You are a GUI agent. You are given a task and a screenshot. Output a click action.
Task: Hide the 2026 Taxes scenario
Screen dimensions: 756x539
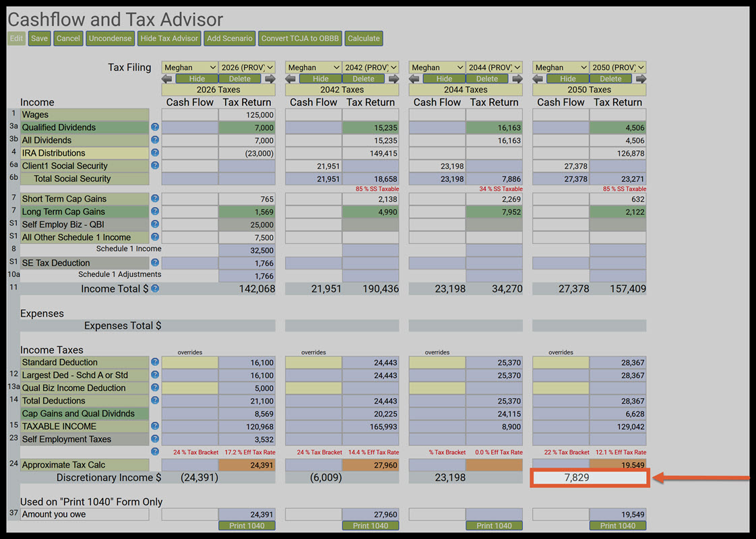coord(197,79)
